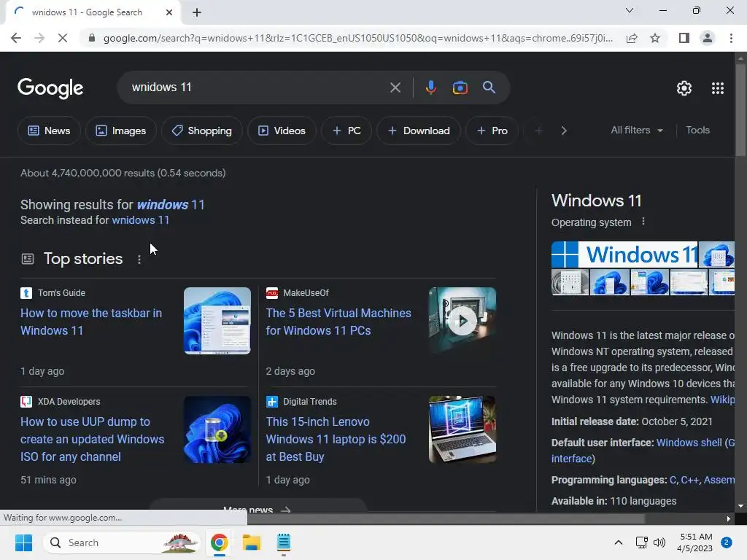Click the XDA Developers article thumbnail
This screenshot has width=747, height=560.
pyautogui.click(x=217, y=429)
